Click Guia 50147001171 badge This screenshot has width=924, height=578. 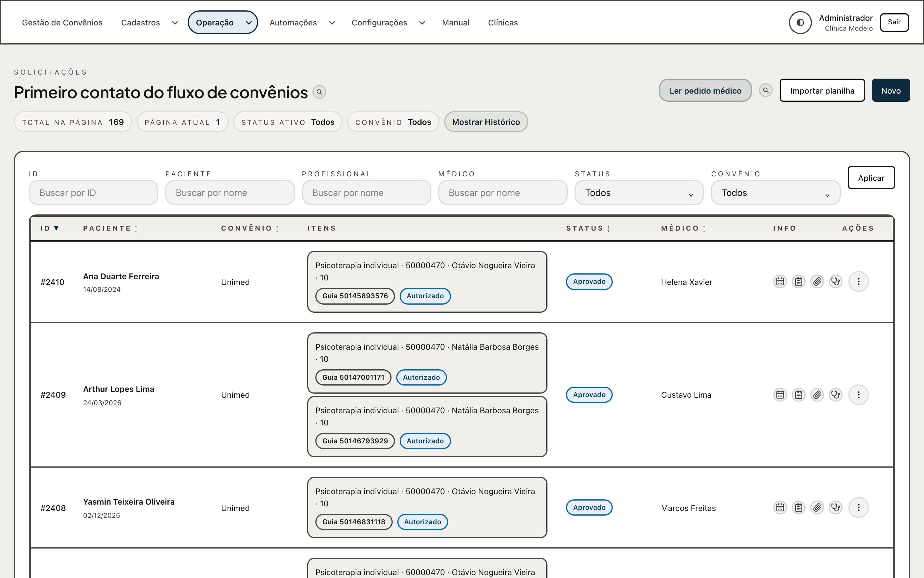353,377
